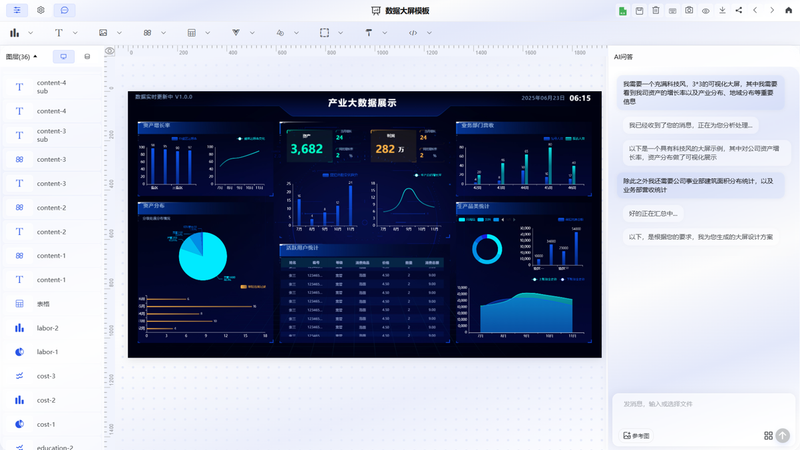Click the green file icon in top bar
This screenshot has height=450, width=800.
pos(622,11)
